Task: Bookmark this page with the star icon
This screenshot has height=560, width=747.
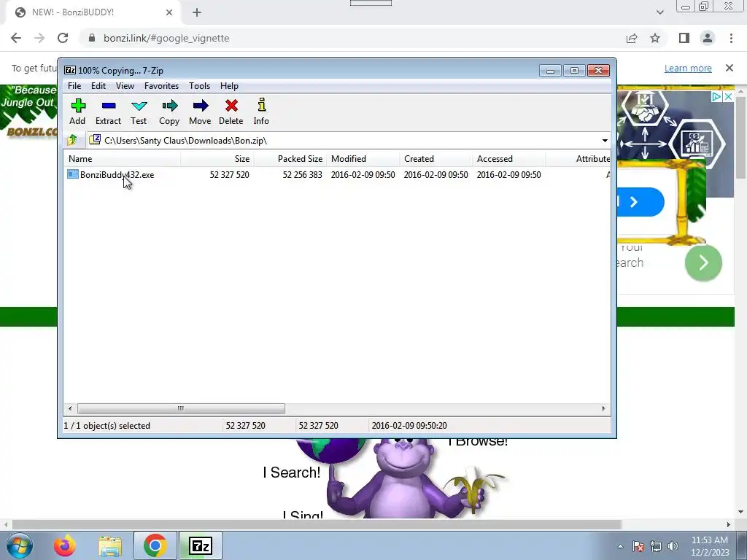Action: coord(655,38)
